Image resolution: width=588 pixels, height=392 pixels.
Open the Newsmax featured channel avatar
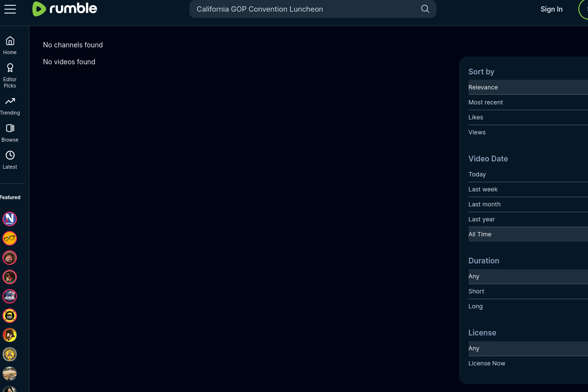[x=10, y=219]
